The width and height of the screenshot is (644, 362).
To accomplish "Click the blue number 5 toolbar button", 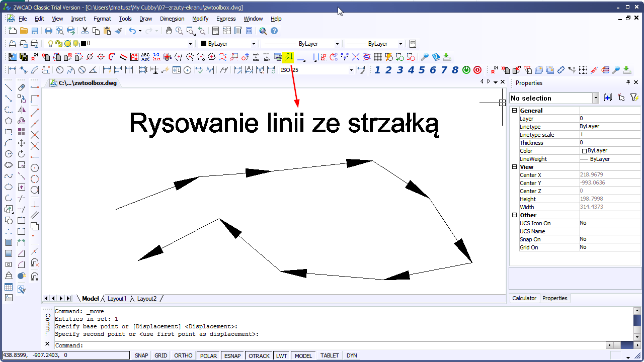I will [x=422, y=70].
